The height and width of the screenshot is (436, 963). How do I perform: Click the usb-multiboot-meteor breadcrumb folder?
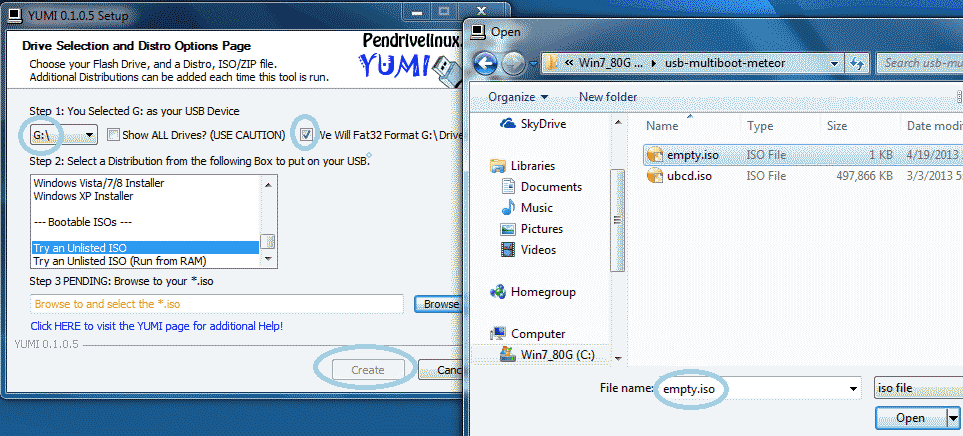pyautogui.click(x=725, y=63)
